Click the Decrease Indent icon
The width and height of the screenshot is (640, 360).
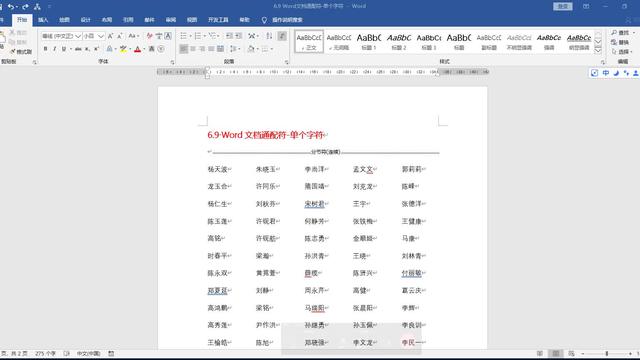[229, 36]
